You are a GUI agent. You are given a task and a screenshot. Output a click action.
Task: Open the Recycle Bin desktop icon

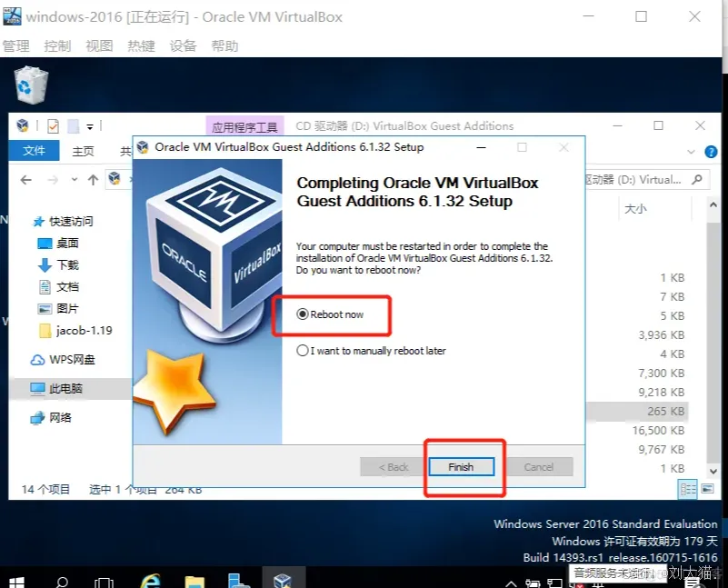[31, 84]
